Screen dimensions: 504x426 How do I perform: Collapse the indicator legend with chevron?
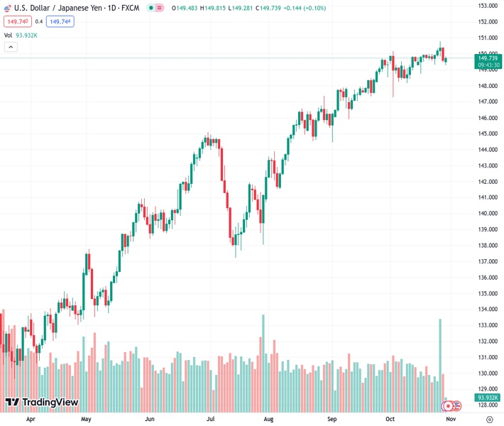click(x=11, y=47)
